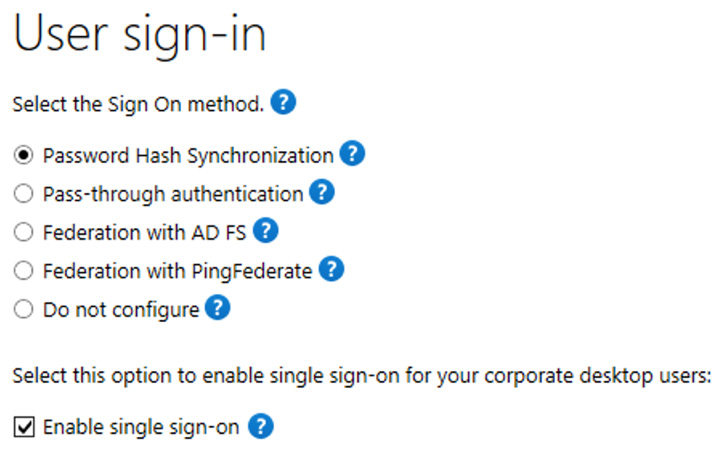Click help icon beside Password Hash Synchronization
The height and width of the screenshot is (451, 721).
[352, 155]
